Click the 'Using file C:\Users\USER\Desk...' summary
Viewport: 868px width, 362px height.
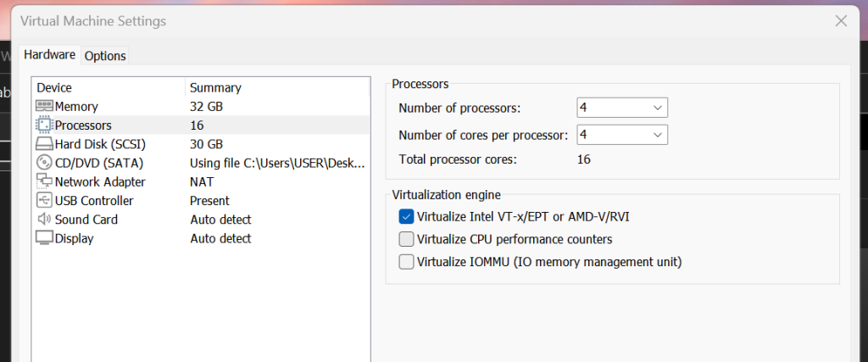pos(277,164)
